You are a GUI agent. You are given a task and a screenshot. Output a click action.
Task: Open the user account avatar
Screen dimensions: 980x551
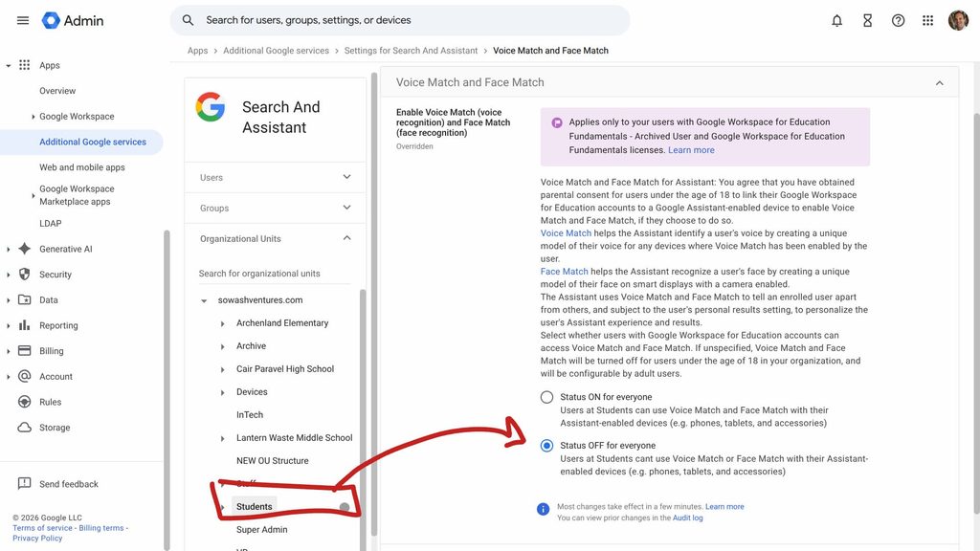[x=958, y=20]
